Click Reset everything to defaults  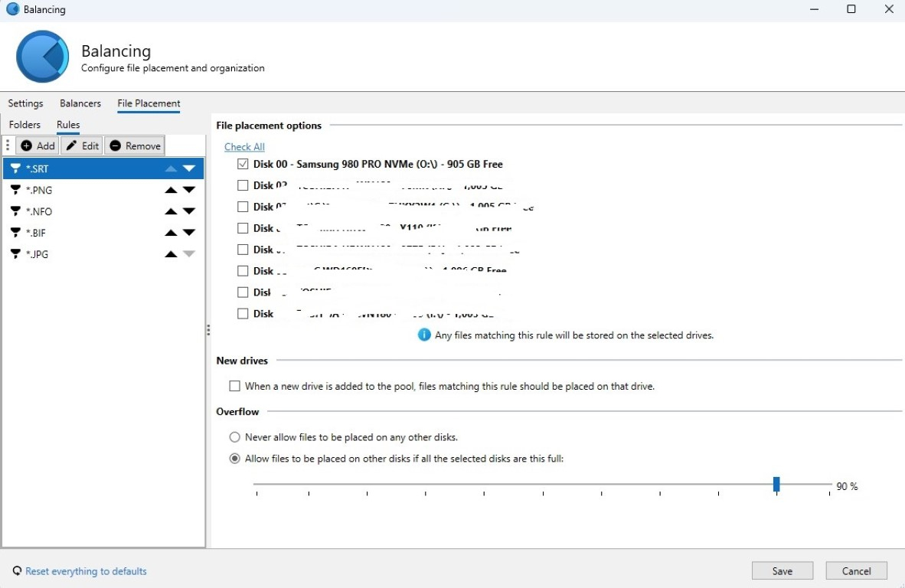[x=85, y=571]
